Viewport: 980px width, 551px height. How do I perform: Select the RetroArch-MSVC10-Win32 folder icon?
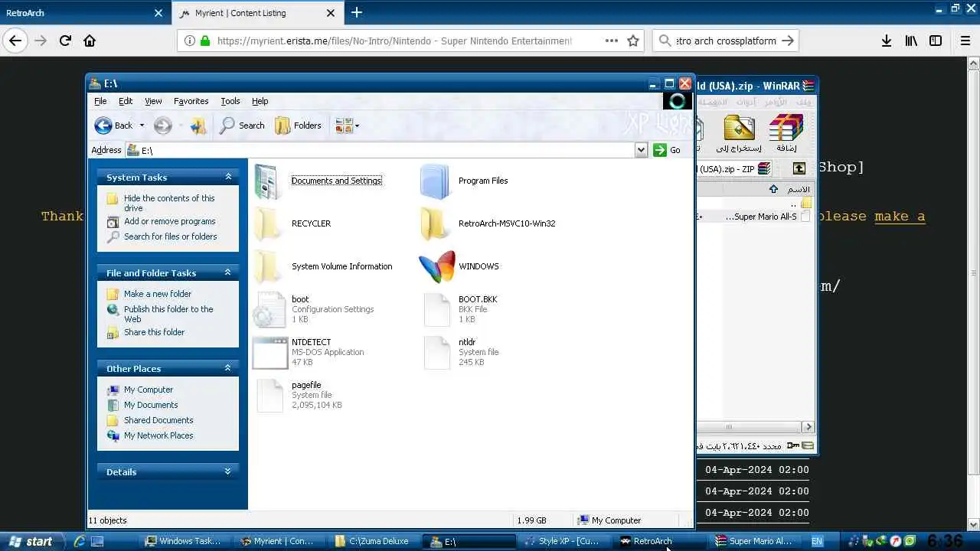[435, 223]
